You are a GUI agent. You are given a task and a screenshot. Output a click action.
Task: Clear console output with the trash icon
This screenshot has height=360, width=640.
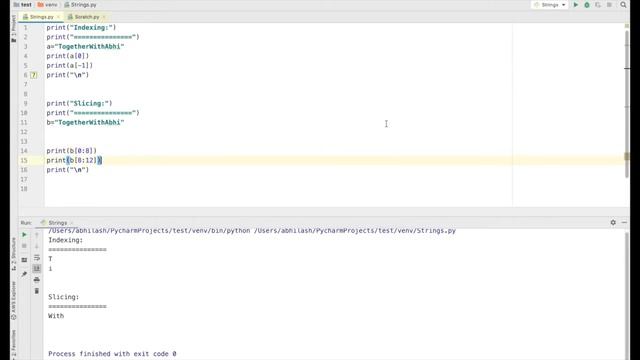[37, 291]
